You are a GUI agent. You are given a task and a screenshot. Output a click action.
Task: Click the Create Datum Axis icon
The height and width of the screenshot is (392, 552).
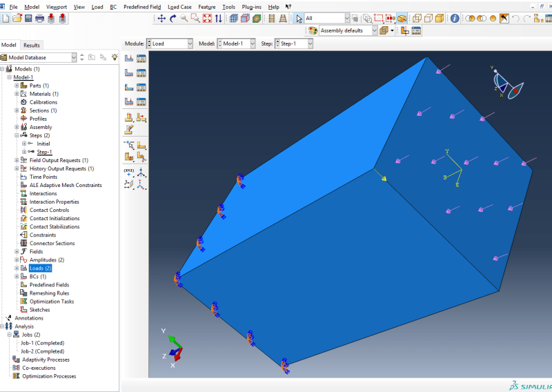[141, 173]
